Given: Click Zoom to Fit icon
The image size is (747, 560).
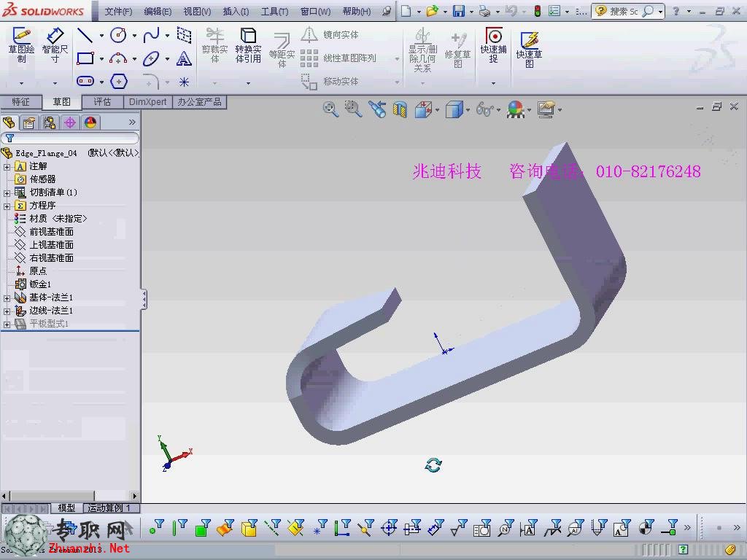Looking at the screenshot, I should click(x=330, y=109).
